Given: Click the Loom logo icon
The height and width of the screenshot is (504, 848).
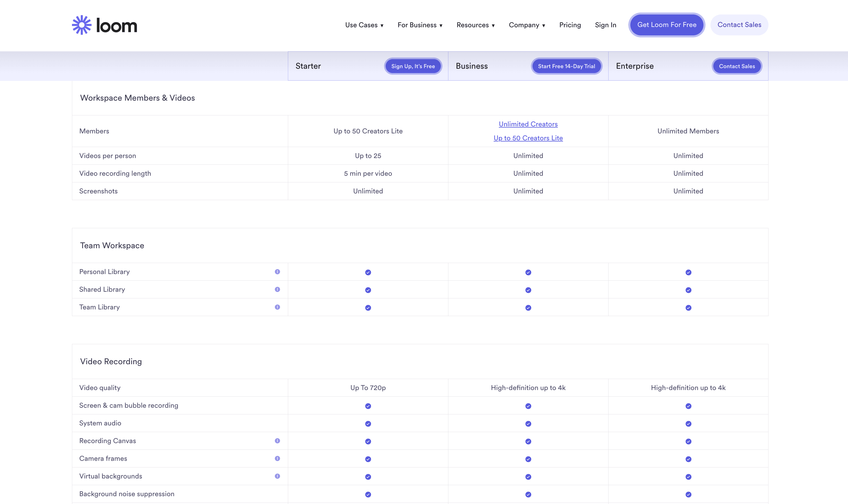Looking at the screenshot, I should (x=81, y=24).
